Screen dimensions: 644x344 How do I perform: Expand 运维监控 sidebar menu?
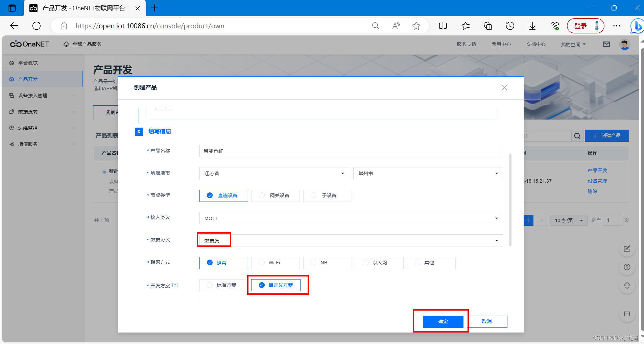coord(42,128)
